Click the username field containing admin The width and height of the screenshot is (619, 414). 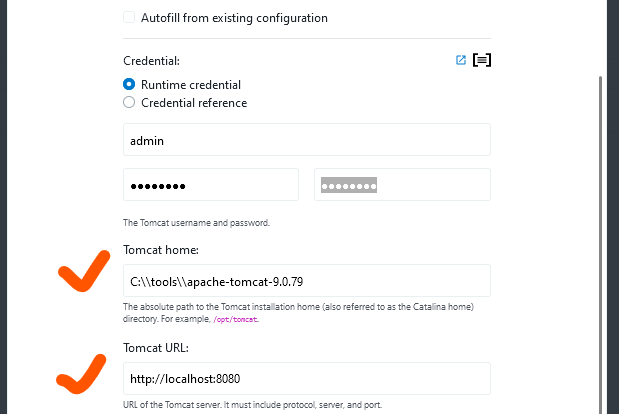point(307,140)
